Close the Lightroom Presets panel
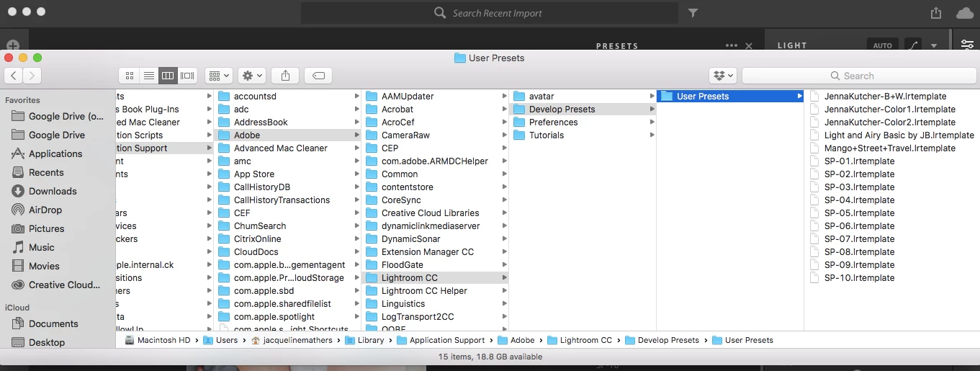Viewport: 980px width, 371px height. click(749, 45)
